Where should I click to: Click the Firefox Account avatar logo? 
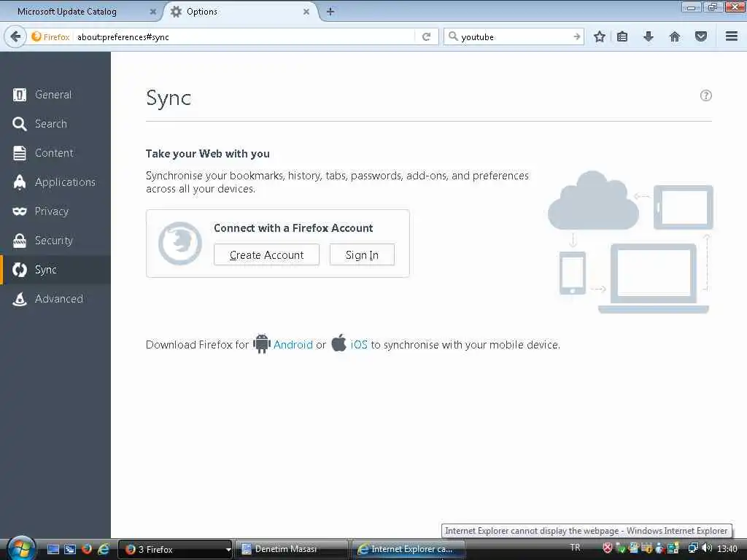pyautogui.click(x=180, y=244)
